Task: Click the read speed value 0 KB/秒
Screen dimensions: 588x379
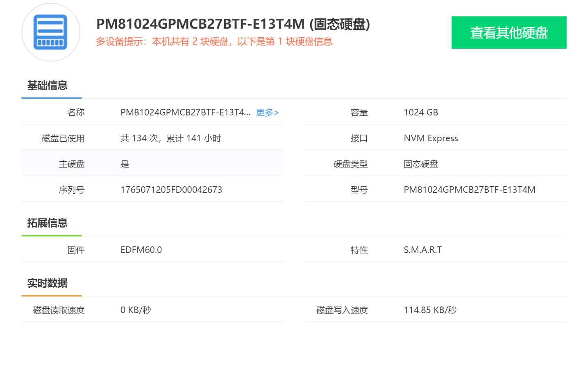Action: [x=136, y=310]
